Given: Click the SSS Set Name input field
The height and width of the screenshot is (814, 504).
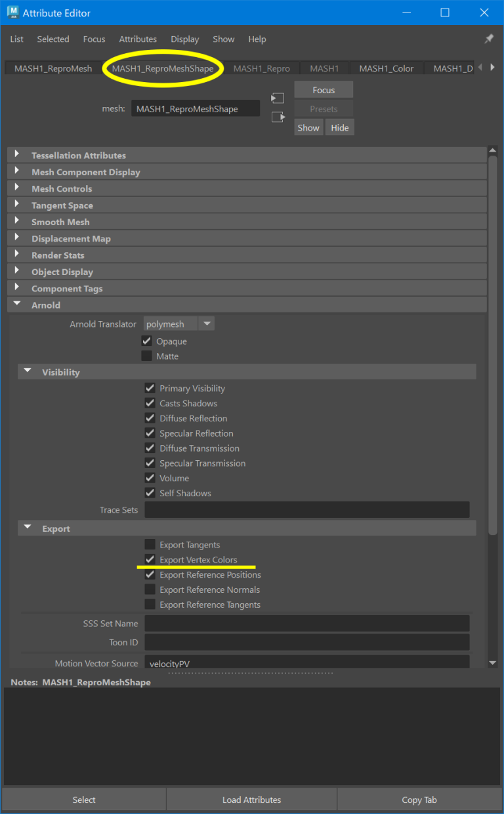Looking at the screenshot, I should pyautogui.click(x=306, y=623).
